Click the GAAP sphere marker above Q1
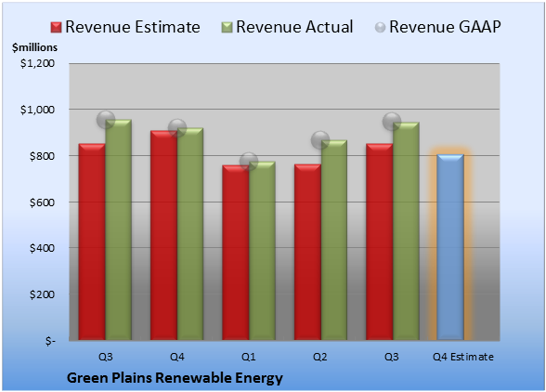Image resolution: width=546 pixels, height=392 pixels. (249, 162)
